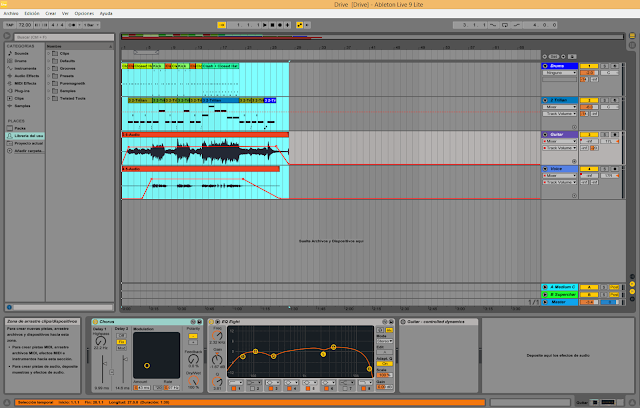Toggle the Loop switch in the transport

(x=505, y=25)
